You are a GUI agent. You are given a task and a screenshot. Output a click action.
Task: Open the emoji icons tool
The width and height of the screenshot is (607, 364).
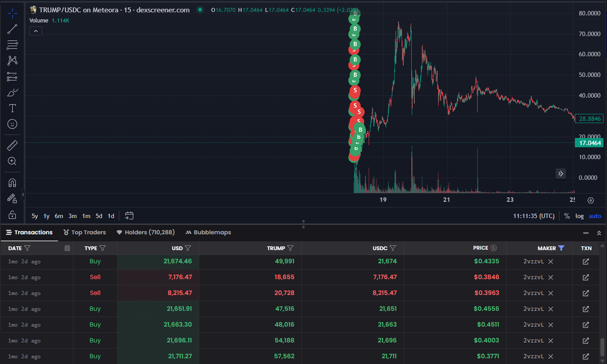[12, 124]
